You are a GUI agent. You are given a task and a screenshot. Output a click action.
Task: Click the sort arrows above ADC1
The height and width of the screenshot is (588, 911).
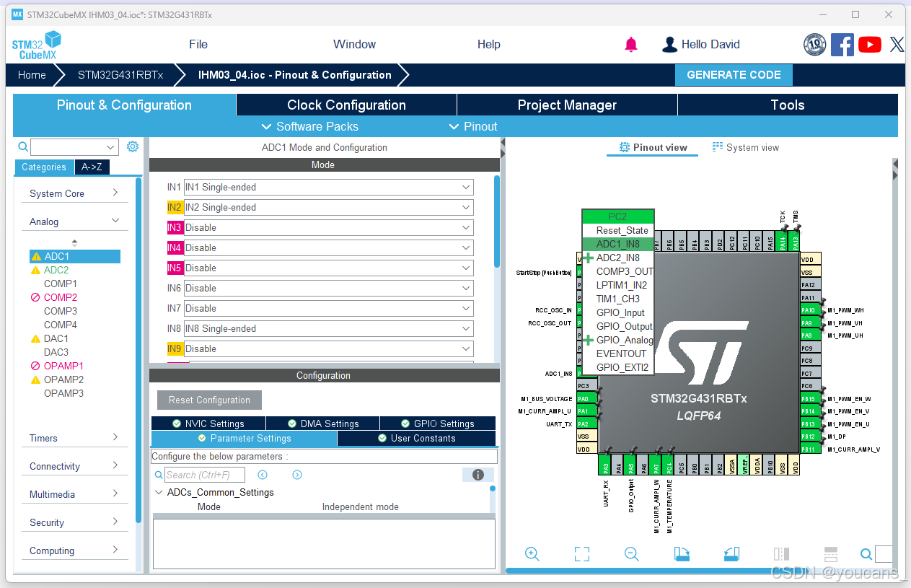pos(74,243)
